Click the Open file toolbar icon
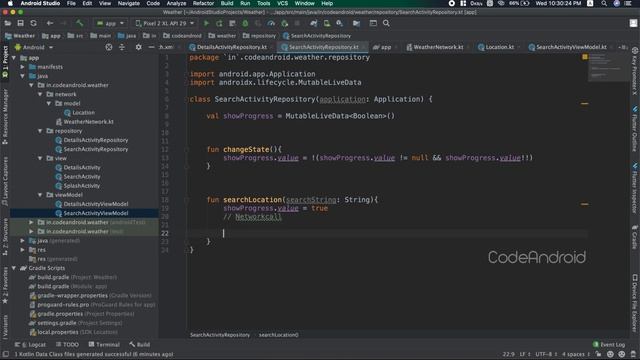640x360 pixels. [7, 23]
